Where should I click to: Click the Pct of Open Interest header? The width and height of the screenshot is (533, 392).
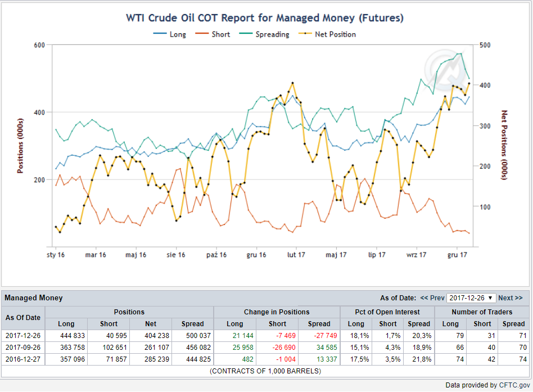click(x=387, y=312)
